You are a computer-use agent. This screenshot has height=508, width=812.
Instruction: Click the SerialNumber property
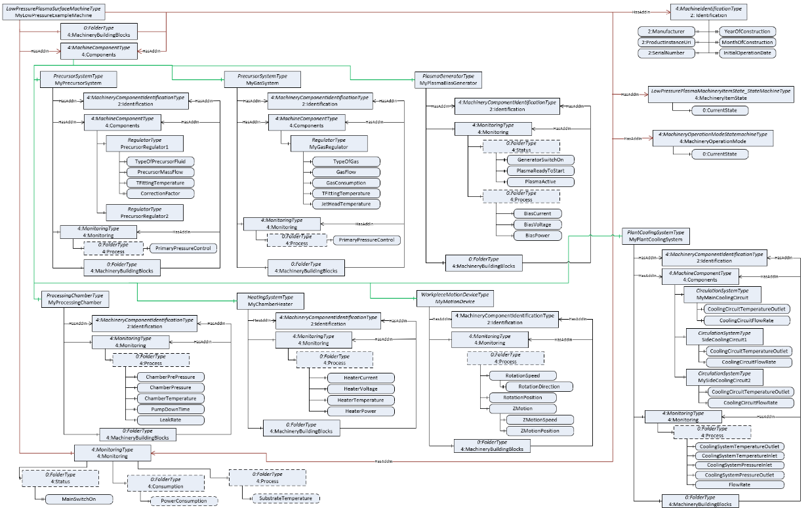click(666, 53)
